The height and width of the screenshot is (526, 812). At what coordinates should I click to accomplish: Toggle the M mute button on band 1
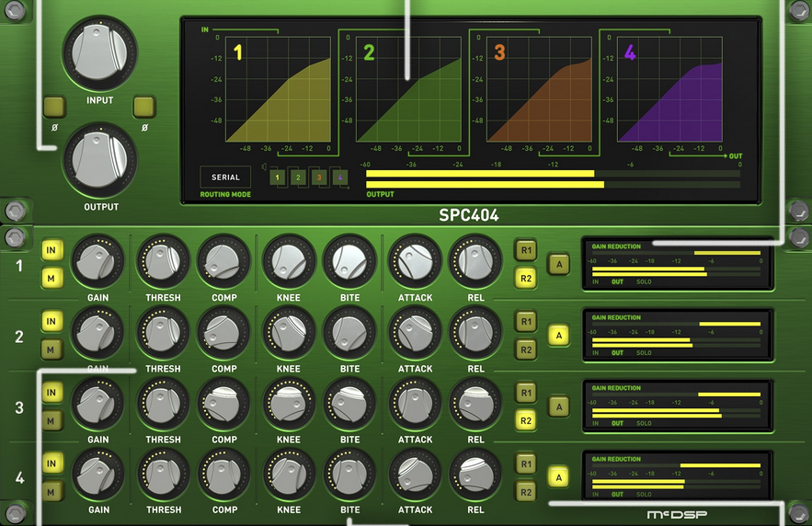[x=51, y=279]
